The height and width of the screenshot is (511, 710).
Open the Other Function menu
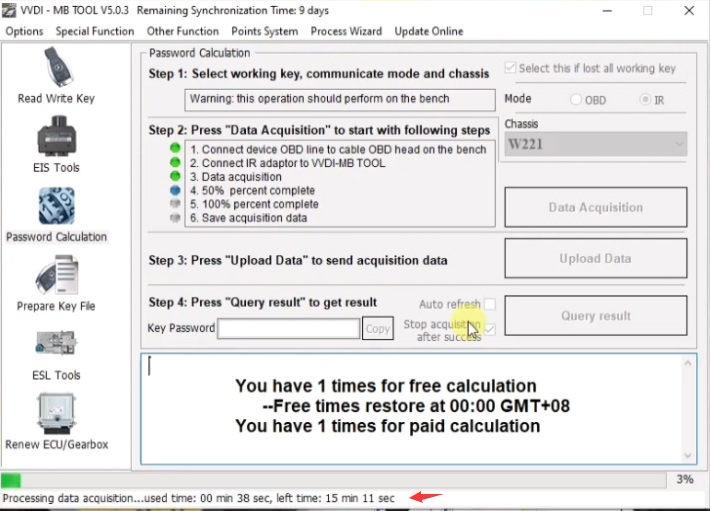coord(182,31)
